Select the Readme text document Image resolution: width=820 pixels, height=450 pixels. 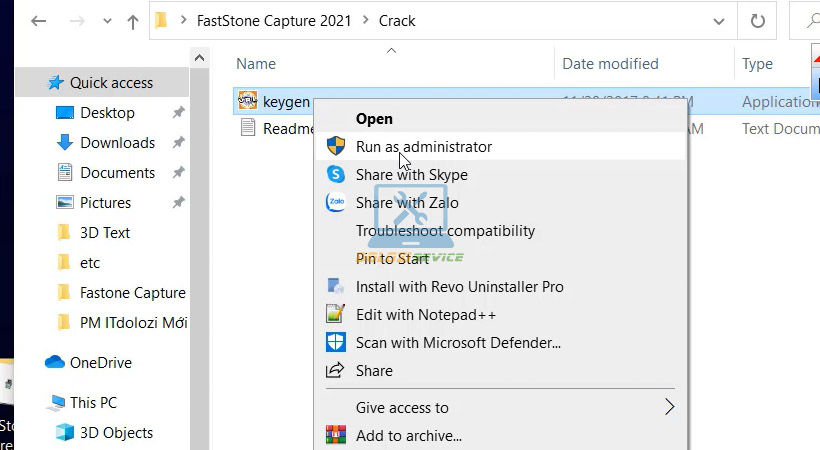click(x=288, y=129)
